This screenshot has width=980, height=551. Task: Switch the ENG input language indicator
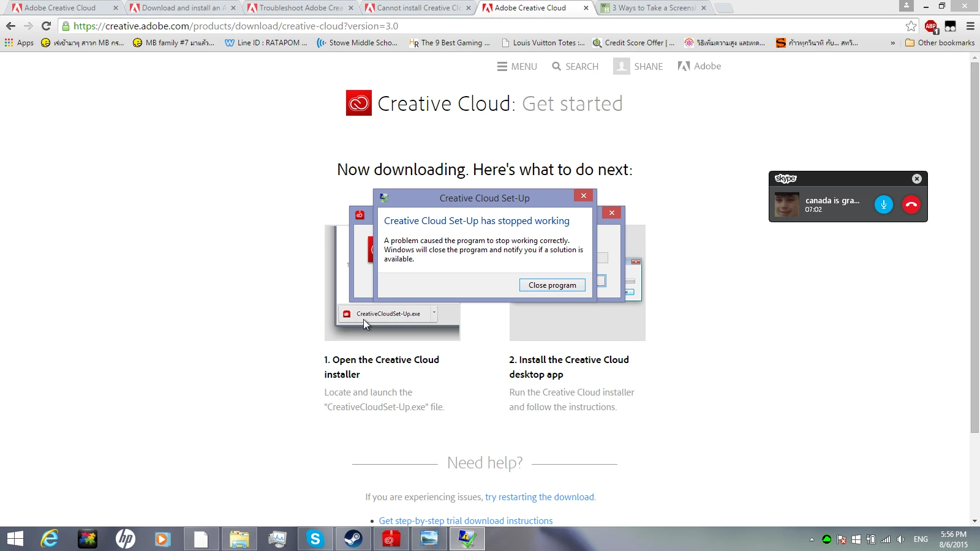click(921, 539)
